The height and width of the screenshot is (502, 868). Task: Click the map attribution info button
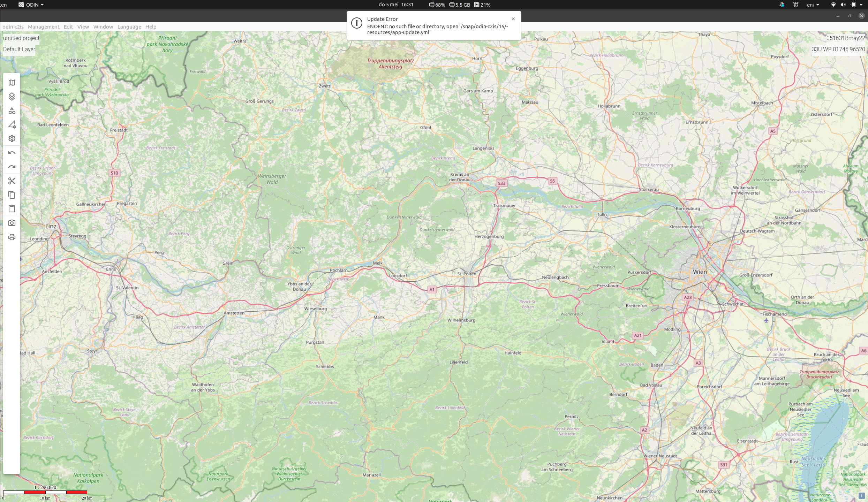click(x=861, y=495)
